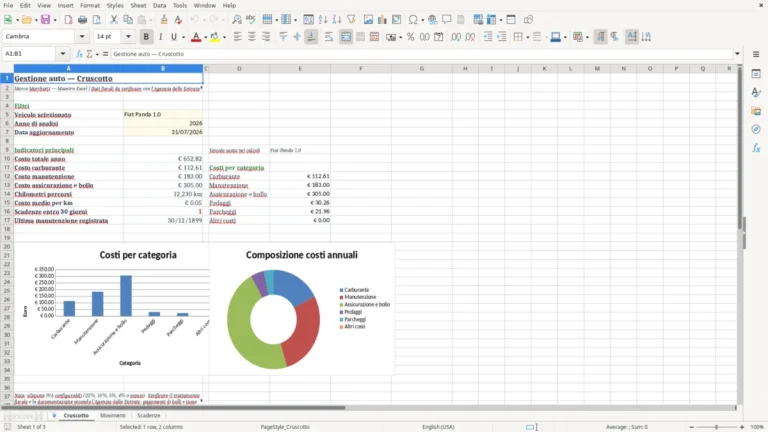Viewport: 768px width, 432px height.
Task: Expand Name Box dropdown arrow
Action: point(63,54)
